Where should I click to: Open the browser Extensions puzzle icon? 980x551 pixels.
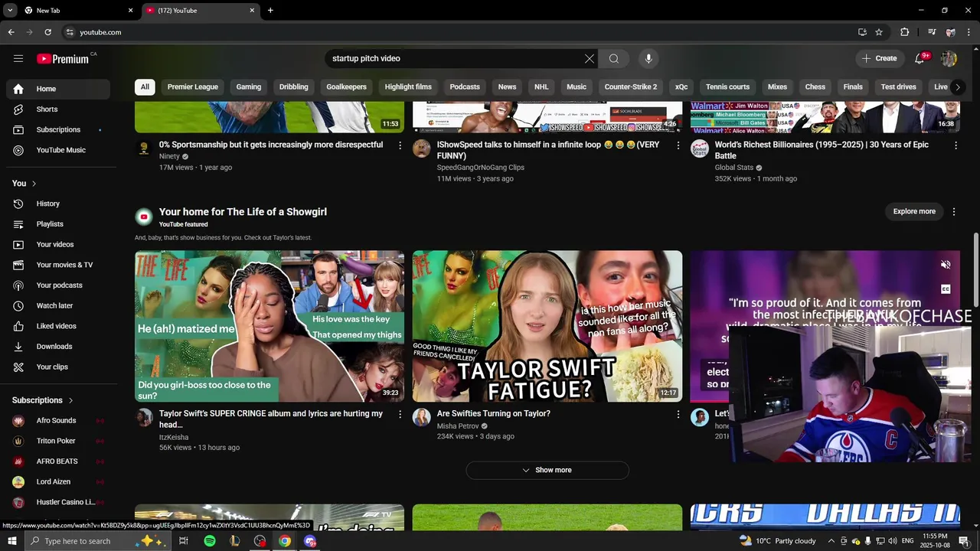point(904,32)
